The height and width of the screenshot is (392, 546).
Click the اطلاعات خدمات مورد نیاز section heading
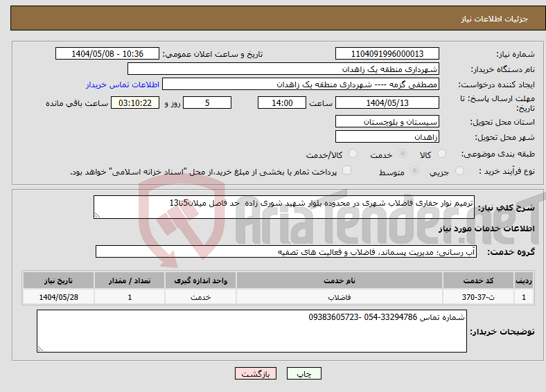click(486, 229)
